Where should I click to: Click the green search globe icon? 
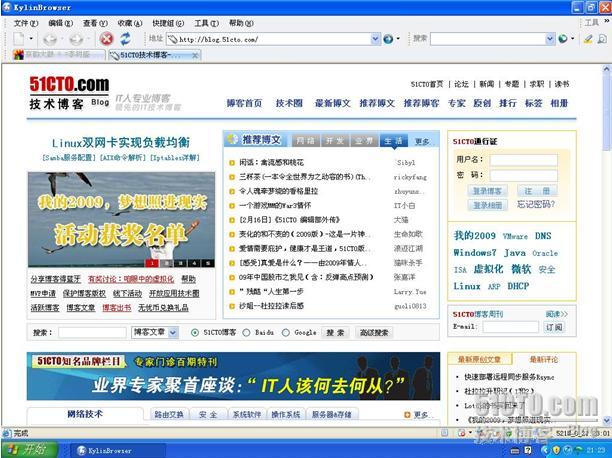click(563, 39)
